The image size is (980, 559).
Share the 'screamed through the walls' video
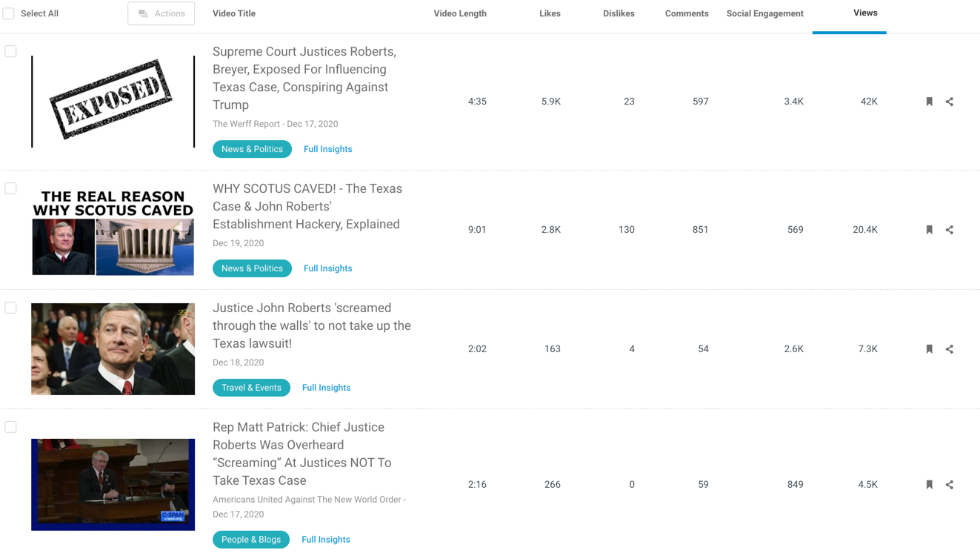tap(950, 349)
